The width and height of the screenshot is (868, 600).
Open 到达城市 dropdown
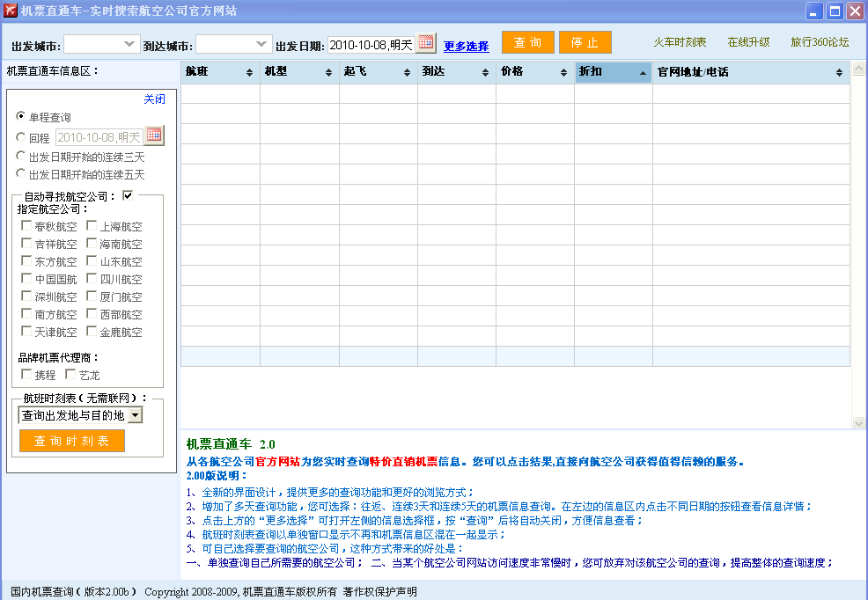233,44
